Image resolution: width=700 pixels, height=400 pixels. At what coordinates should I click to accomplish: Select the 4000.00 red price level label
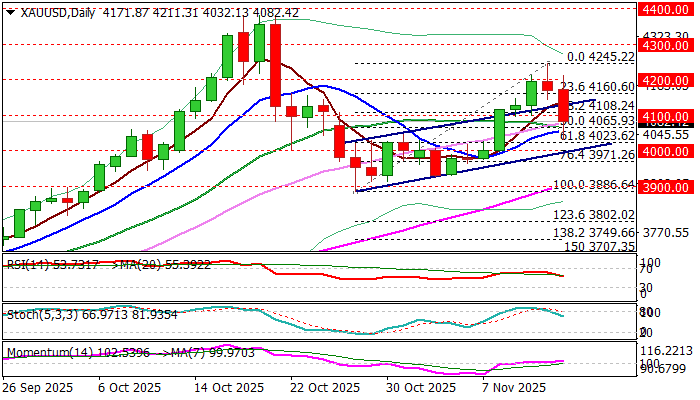tap(666, 151)
